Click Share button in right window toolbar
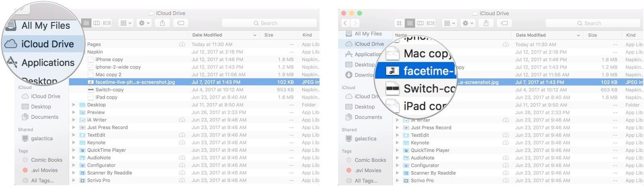Screen dimensions: 644x186 (486, 23)
